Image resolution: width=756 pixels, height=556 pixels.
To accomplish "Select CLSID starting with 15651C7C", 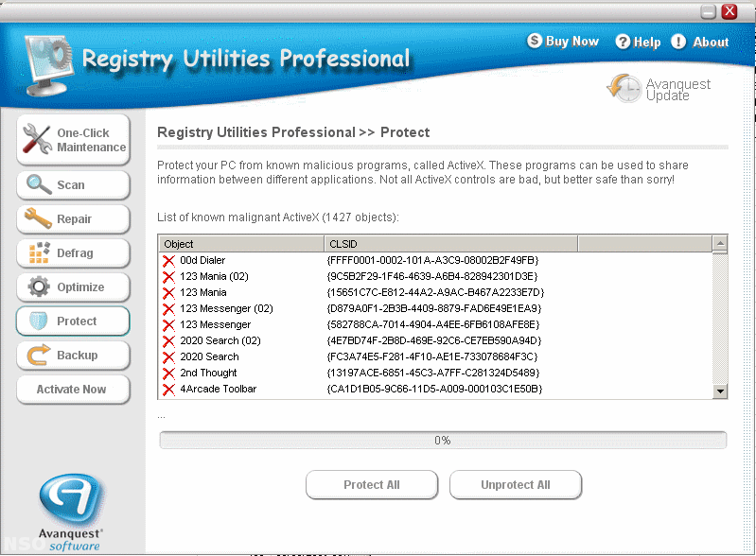I will pyautogui.click(x=435, y=292).
